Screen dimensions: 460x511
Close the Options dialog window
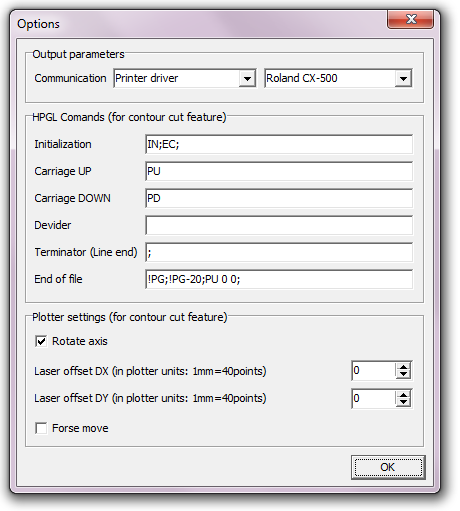click(410, 19)
